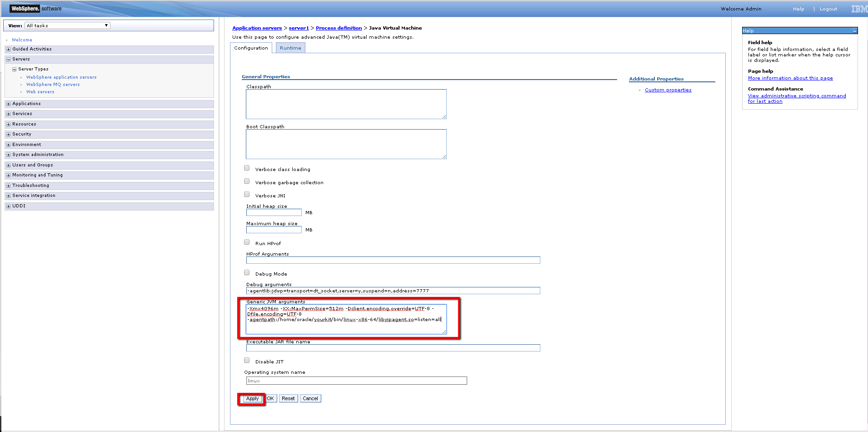Go to Process definition breadcrumb
This screenshot has width=868, height=432.
(339, 28)
